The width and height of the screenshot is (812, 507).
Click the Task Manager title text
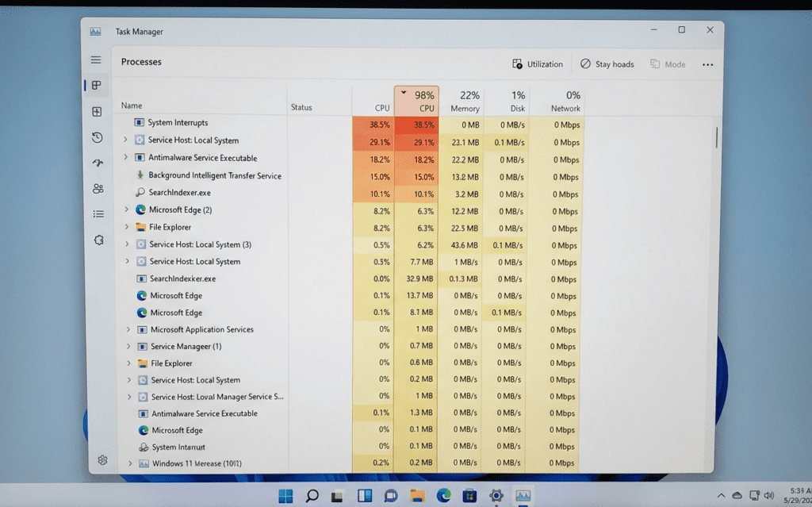pyautogui.click(x=140, y=32)
